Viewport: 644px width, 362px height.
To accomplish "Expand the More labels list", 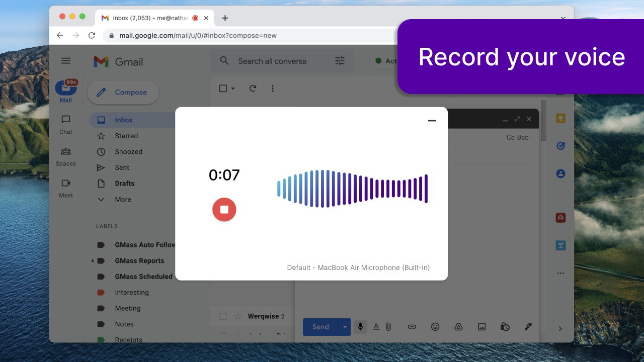I will click(x=123, y=200).
